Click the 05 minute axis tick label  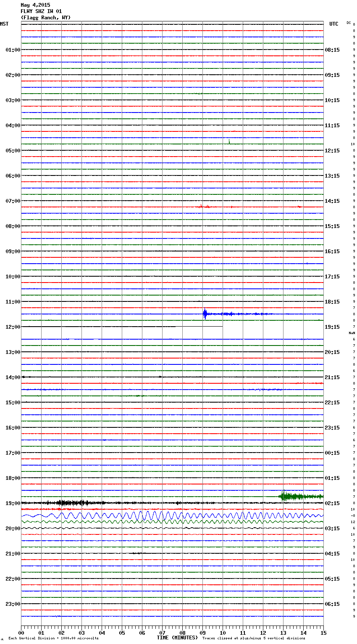[122, 633]
